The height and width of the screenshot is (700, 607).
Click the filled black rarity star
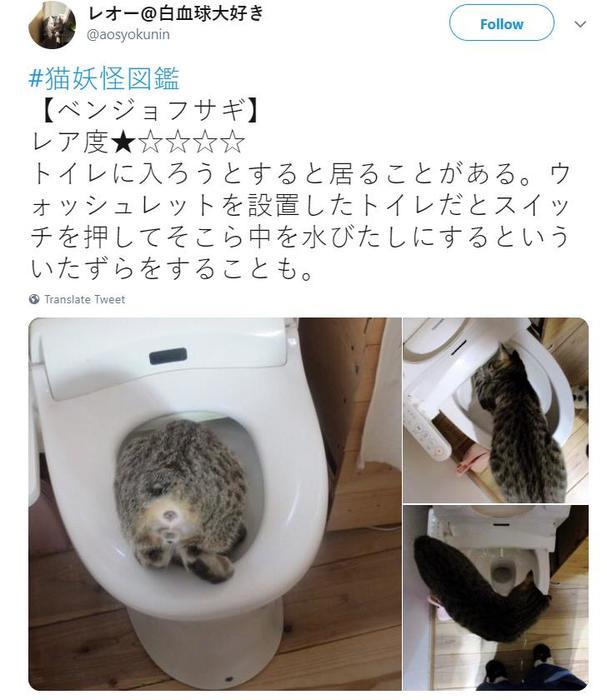pyautogui.click(x=122, y=142)
